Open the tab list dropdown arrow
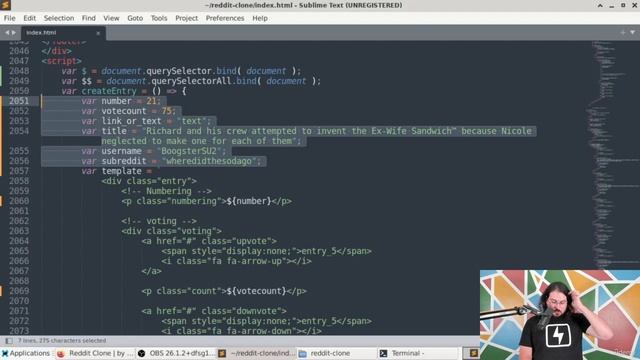Image resolution: width=640 pixels, height=360 pixels. [632, 32]
